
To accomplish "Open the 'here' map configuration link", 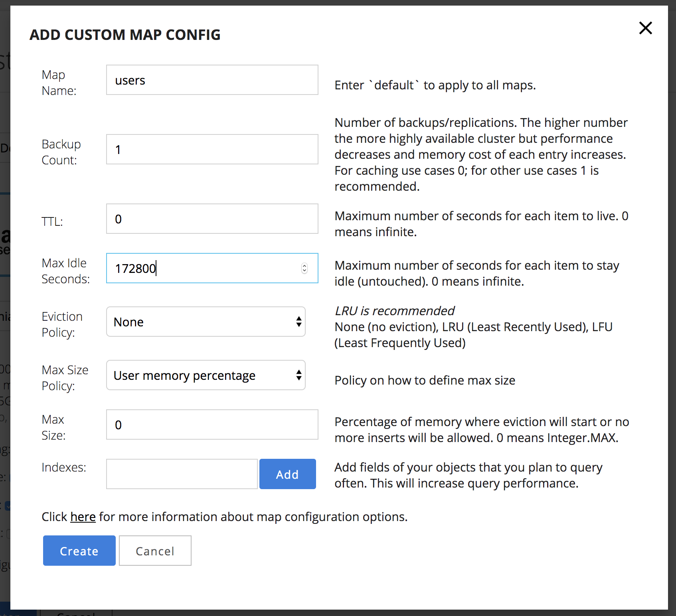I will 83,517.
